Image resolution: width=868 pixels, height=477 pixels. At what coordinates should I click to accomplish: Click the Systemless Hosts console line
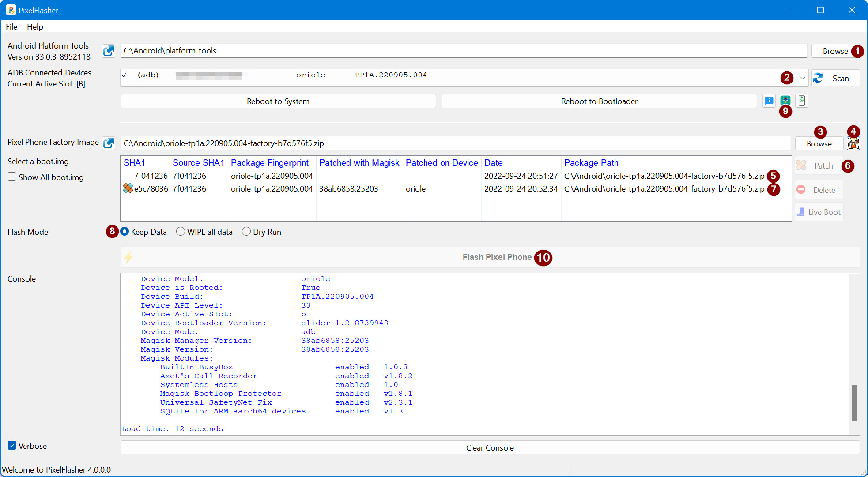(x=279, y=385)
